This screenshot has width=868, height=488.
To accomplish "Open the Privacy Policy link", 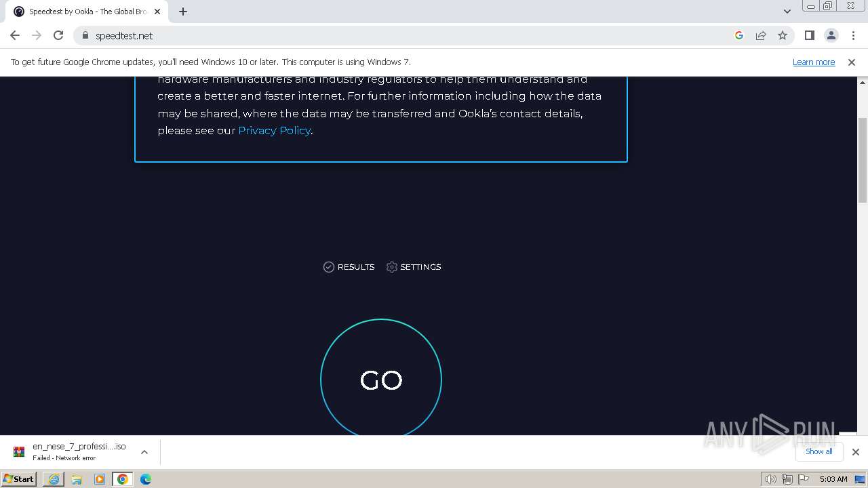I will pos(274,130).
